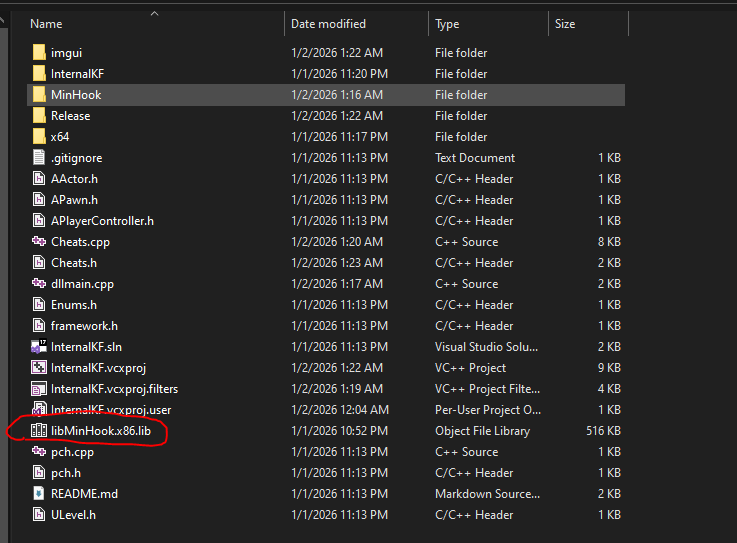Toggle sort direction arrow above Name column

[x=154, y=14]
